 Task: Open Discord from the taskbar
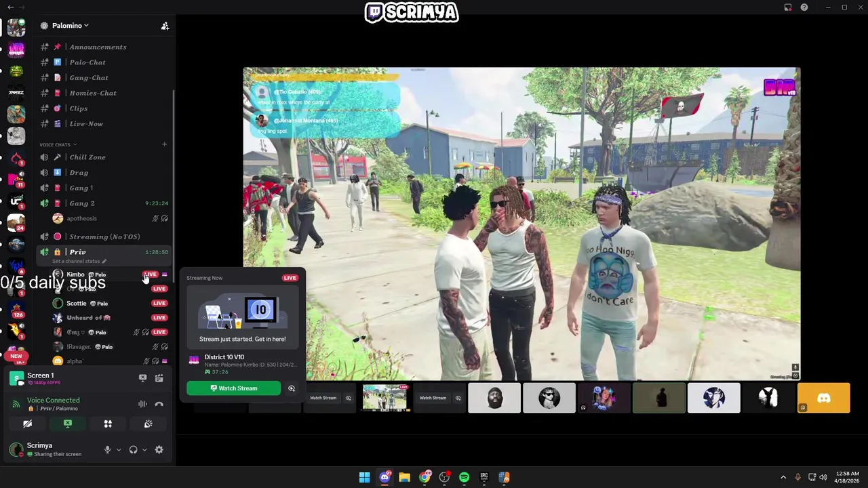384,477
